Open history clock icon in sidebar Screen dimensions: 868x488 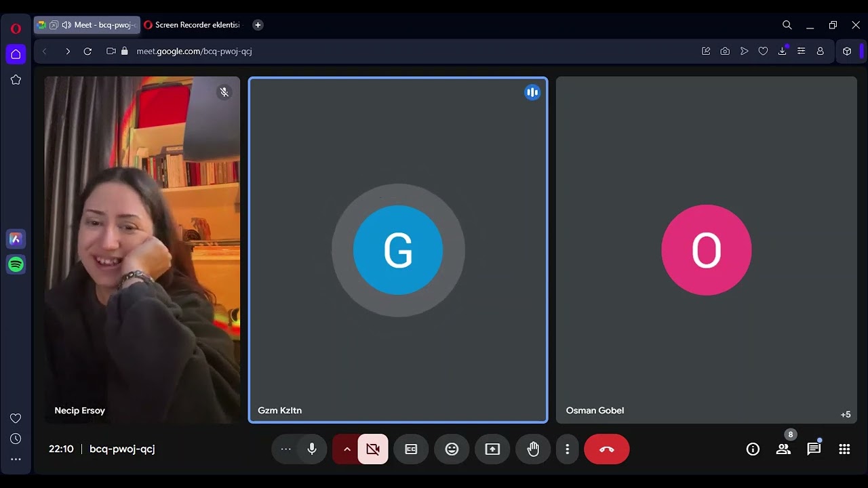click(x=16, y=439)
